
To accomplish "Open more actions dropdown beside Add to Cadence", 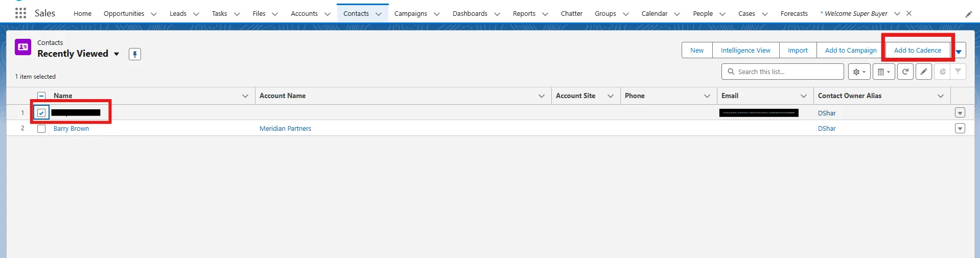I will [x=959, y=51].
